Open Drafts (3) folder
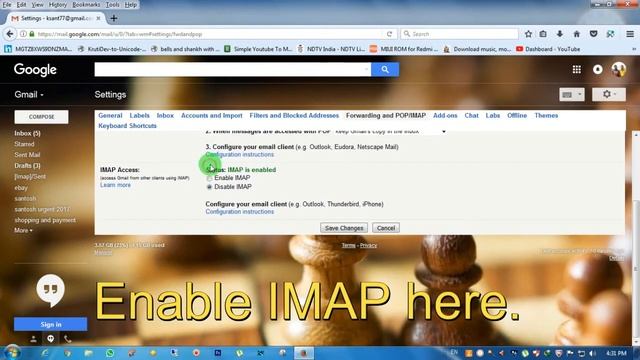 click(27, 166)
